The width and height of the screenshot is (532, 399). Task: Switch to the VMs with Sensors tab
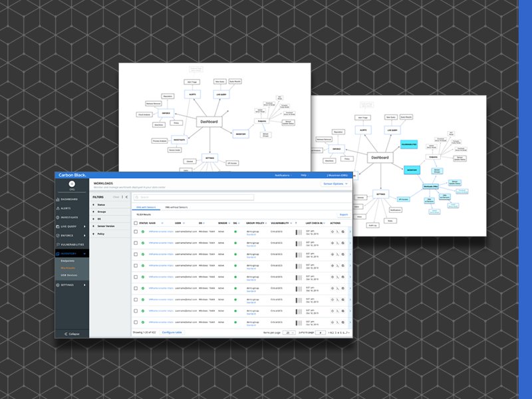(x=146, y=207)
